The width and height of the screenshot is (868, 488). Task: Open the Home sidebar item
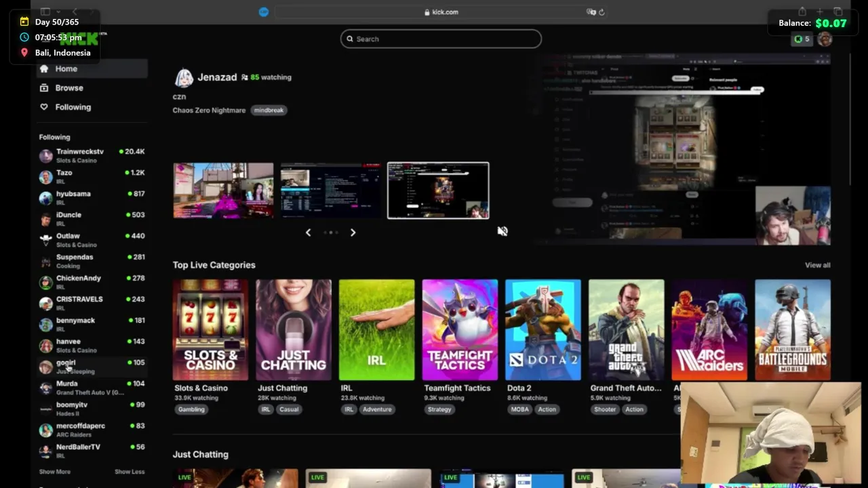tap(92, 68)
